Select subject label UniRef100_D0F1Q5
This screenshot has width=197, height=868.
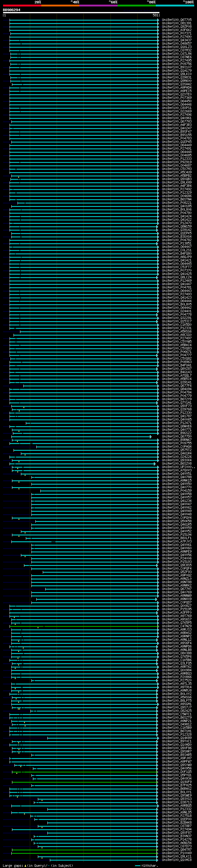(x=176, y=772)
